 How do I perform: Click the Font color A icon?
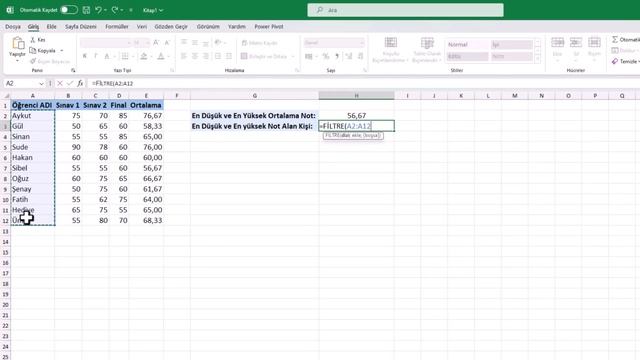[161, 56]
